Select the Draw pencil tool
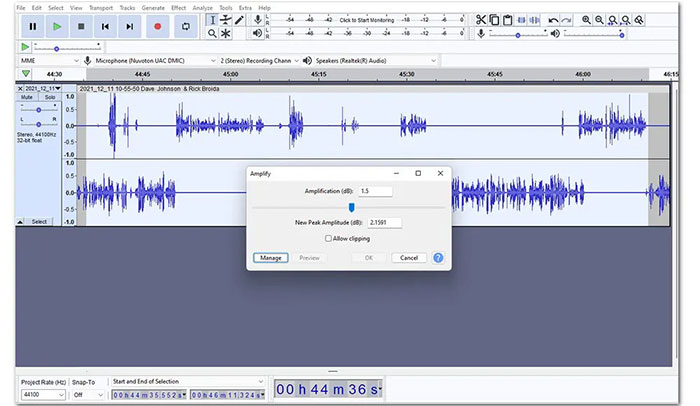The height and width of the screenshot is (406, 700). pyautogui.click(x=239, y=20)
